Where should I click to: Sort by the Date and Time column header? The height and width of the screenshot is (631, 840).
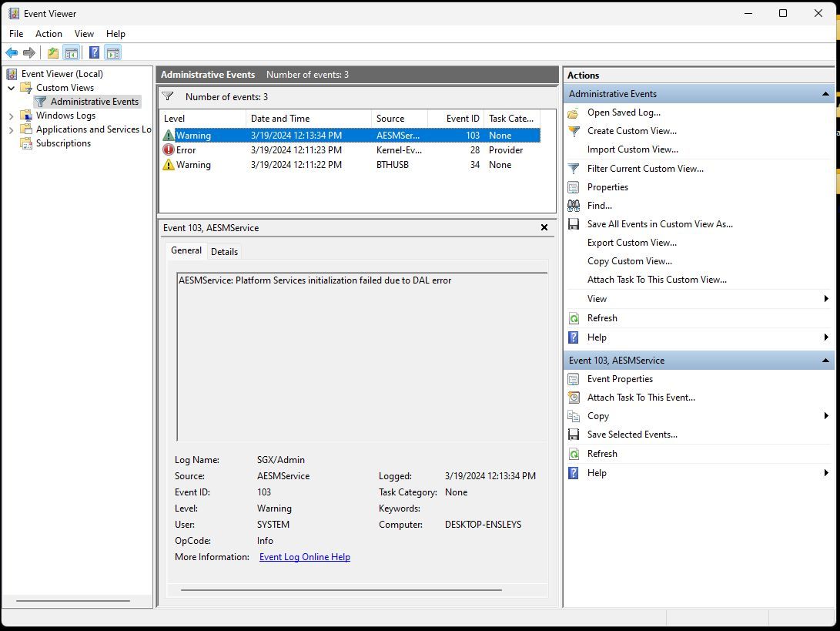[x=309, y=119]
